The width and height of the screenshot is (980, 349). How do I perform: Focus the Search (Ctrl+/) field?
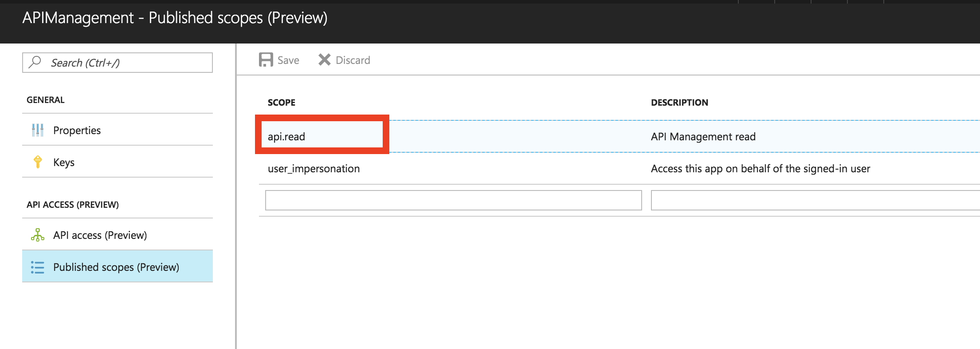[118, 63]
